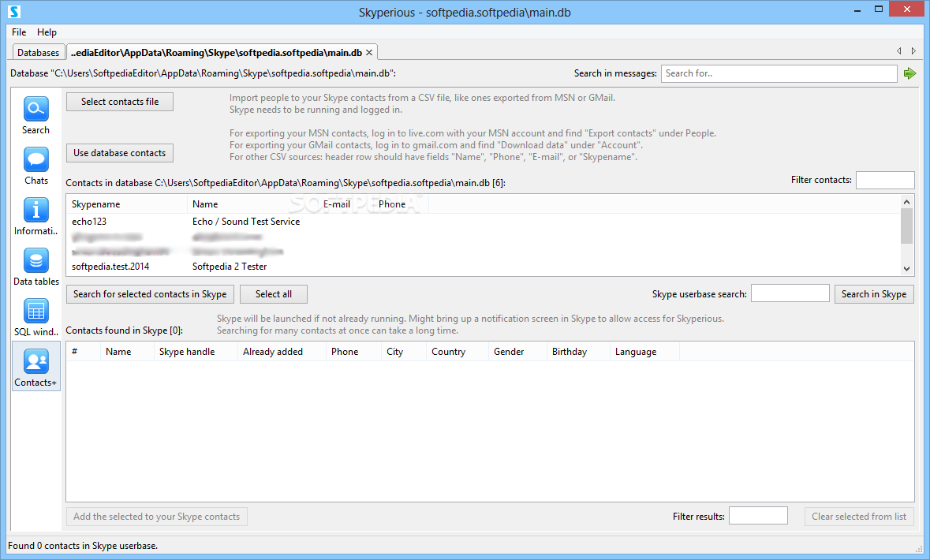Maximize the Skyperious window
Viewport: 930px width, 560px height.
coord(879,9)
